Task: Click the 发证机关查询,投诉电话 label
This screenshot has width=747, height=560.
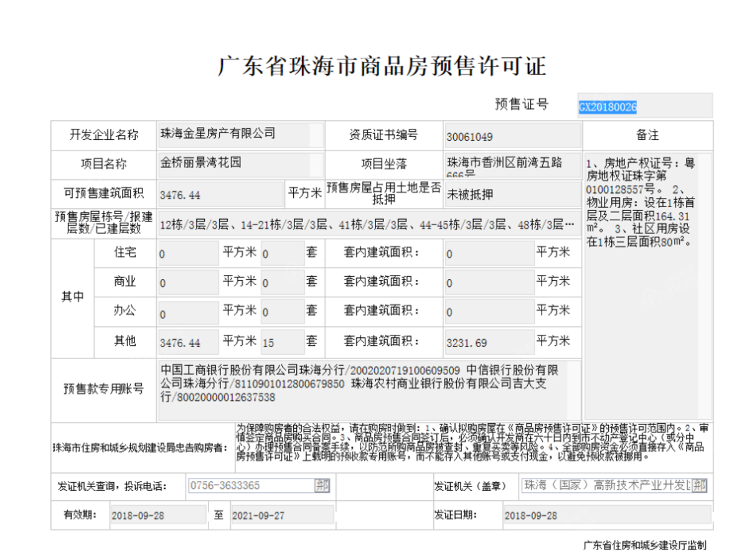Action: (112, 486)
